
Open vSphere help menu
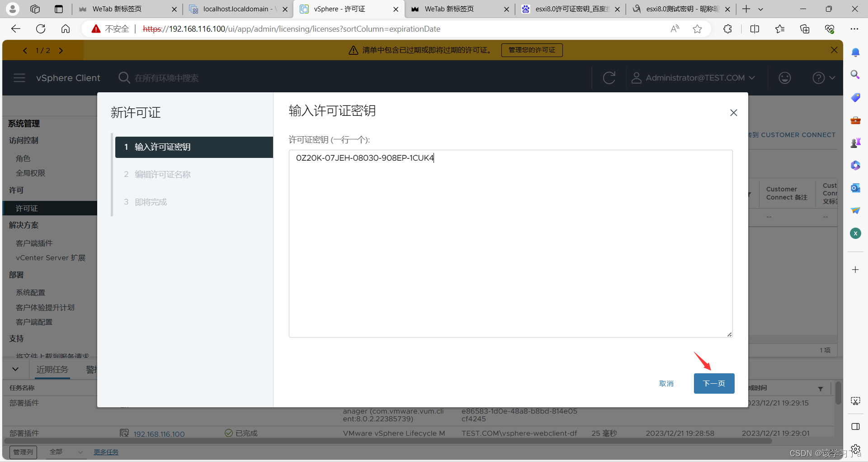pyautogui.click(x=824, y=78)
